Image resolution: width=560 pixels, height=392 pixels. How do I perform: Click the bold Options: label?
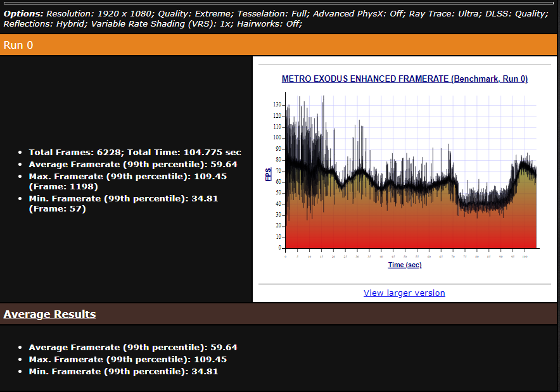[24, 13]
